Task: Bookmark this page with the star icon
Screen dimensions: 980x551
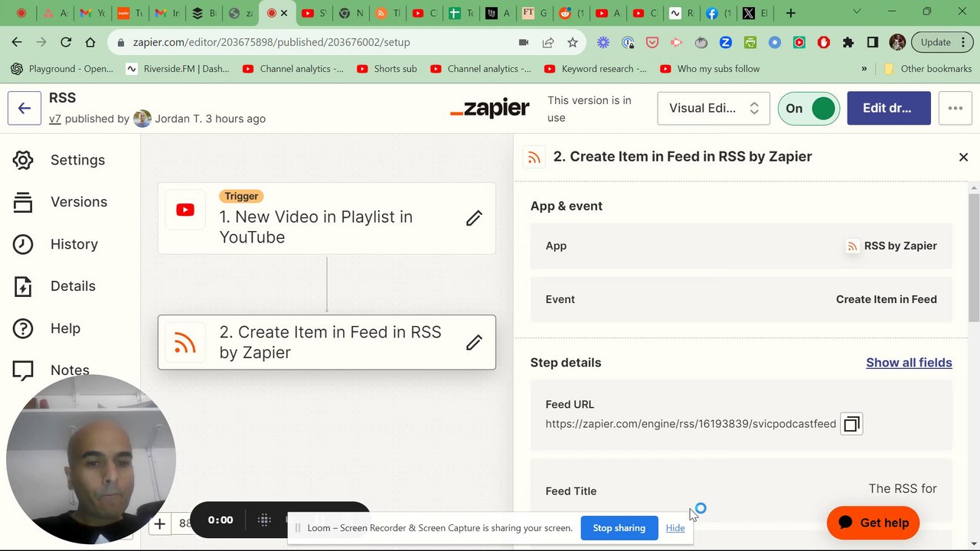Action: click(x=572, y=42)
